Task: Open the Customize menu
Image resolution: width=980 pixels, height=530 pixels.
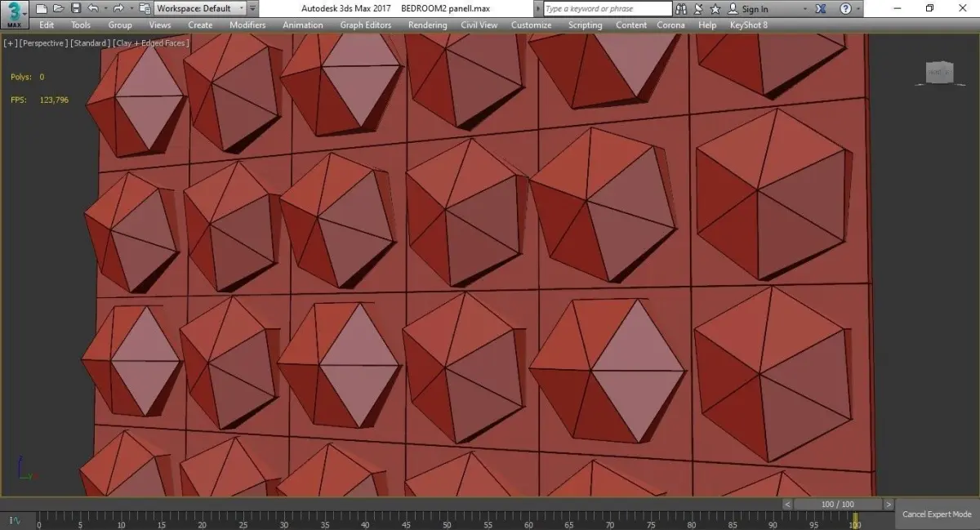Action: [532, 25]
